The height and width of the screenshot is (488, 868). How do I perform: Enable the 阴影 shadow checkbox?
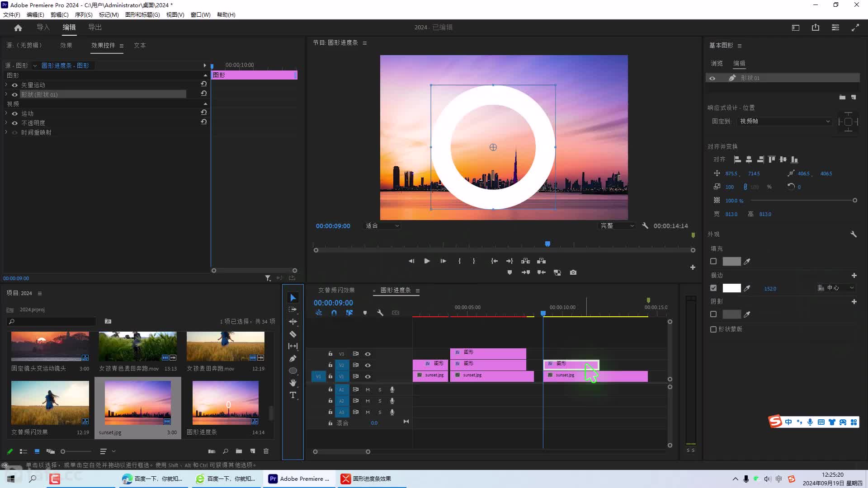(x=713, y=314)
